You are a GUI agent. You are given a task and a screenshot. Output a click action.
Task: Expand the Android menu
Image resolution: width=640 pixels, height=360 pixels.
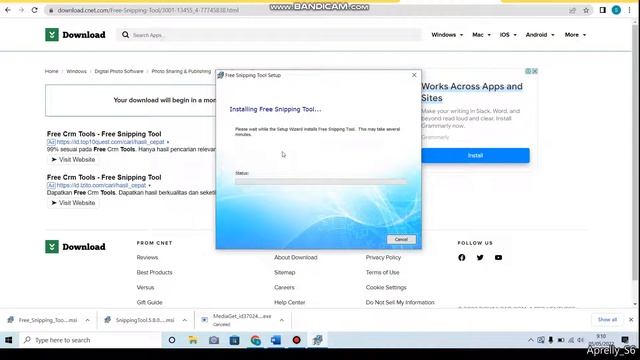540,35
